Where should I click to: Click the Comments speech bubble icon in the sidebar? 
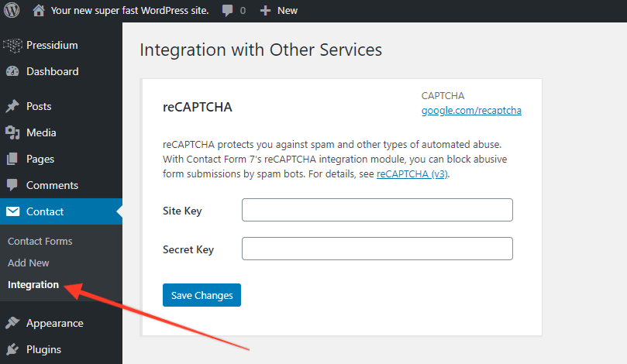tap(12, 185)
